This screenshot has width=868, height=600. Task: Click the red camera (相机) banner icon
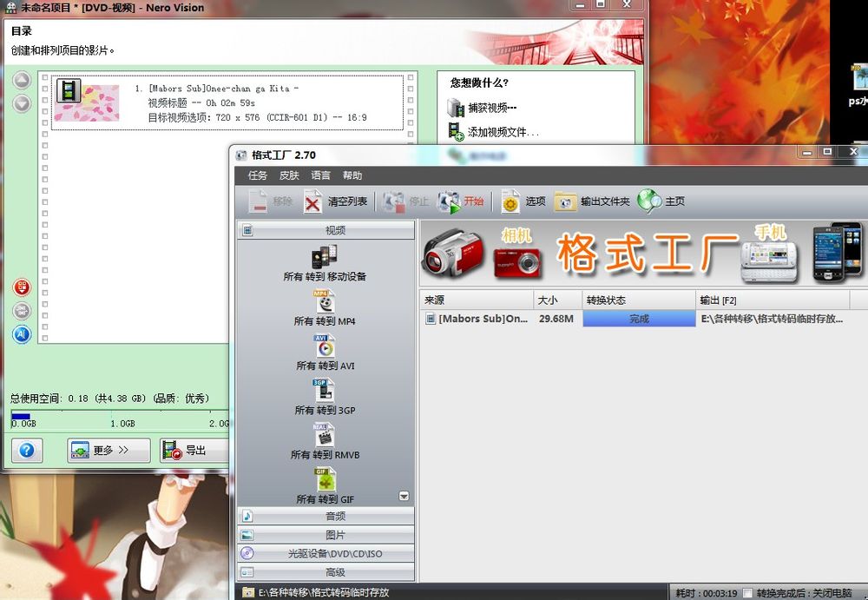(x=516, y=261)
